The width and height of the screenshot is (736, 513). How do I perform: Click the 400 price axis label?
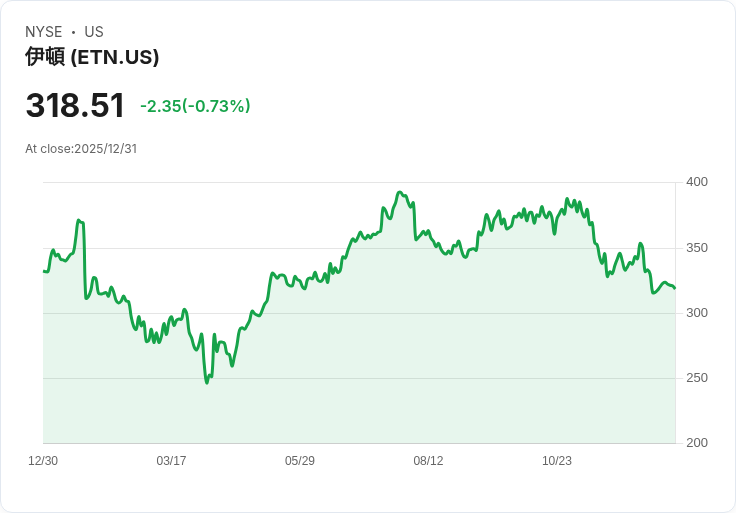point(697,182)
